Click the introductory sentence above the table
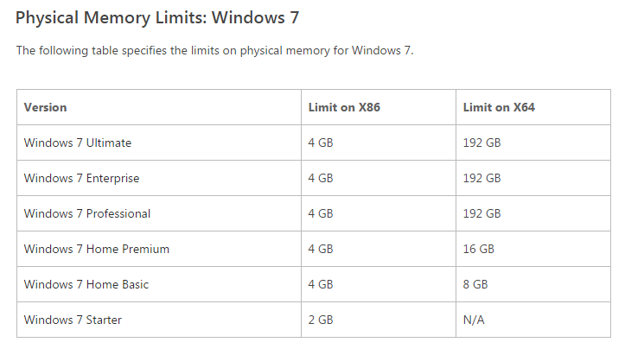This screenshot has width=644, height=355. (215, 50)
